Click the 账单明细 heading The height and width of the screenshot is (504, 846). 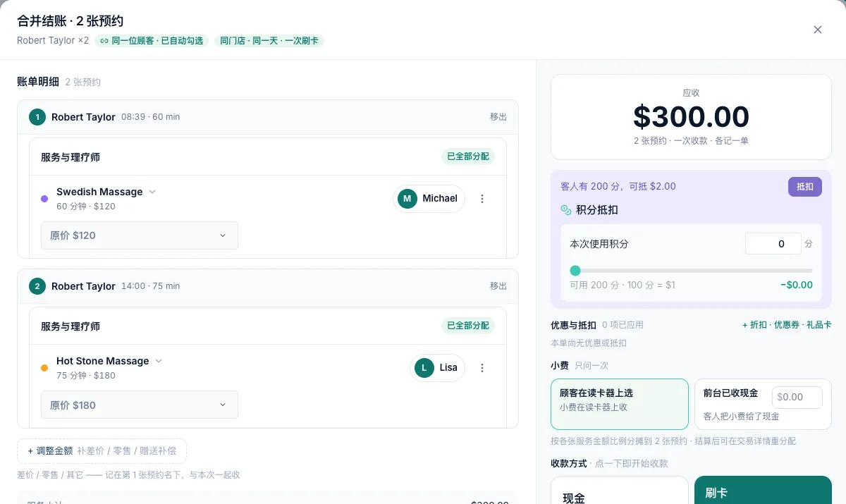tap(38, 82)
